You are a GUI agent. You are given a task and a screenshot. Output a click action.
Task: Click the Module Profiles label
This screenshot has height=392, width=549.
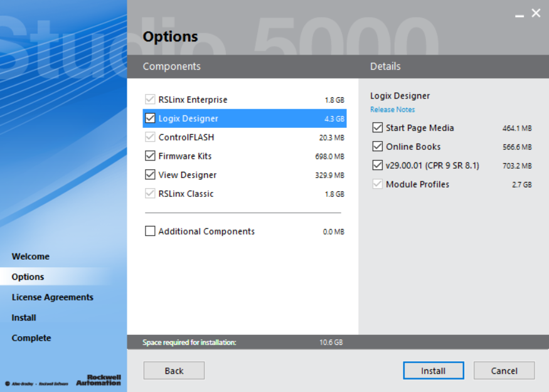click(417, 184)
